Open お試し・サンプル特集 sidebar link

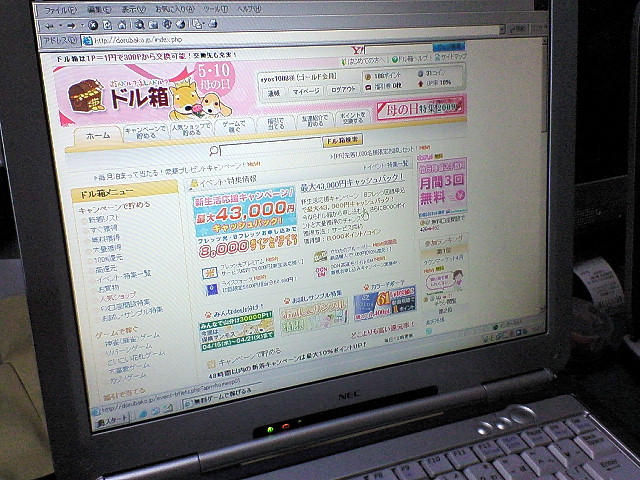pyautogui.click(x=131, y=312)
